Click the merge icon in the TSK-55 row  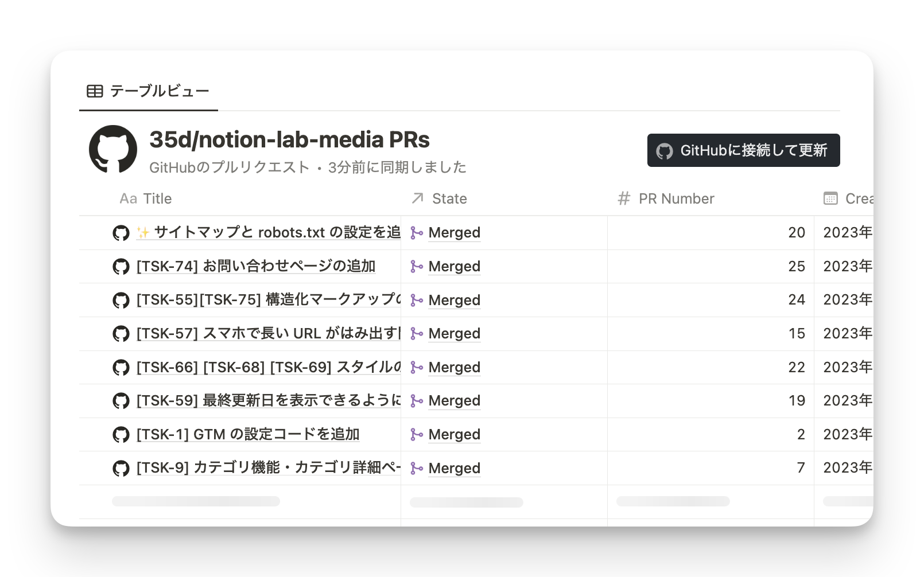(x=417, y=300)
